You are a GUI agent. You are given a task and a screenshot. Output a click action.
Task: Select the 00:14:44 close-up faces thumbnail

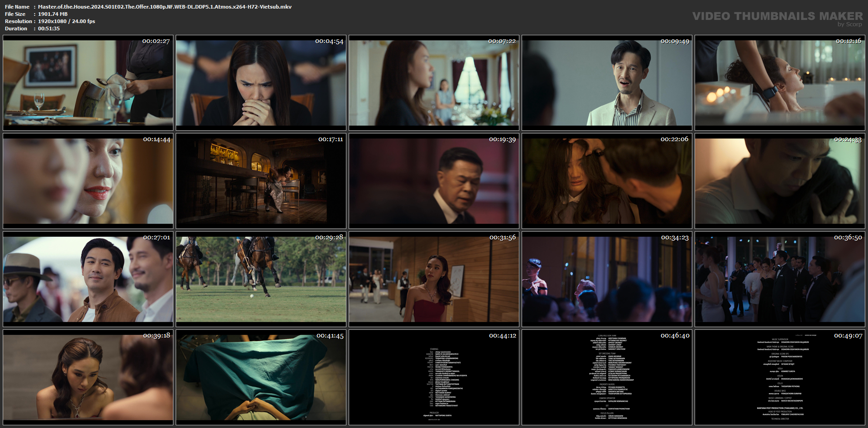pyautogui.click(x=88, y=181)
